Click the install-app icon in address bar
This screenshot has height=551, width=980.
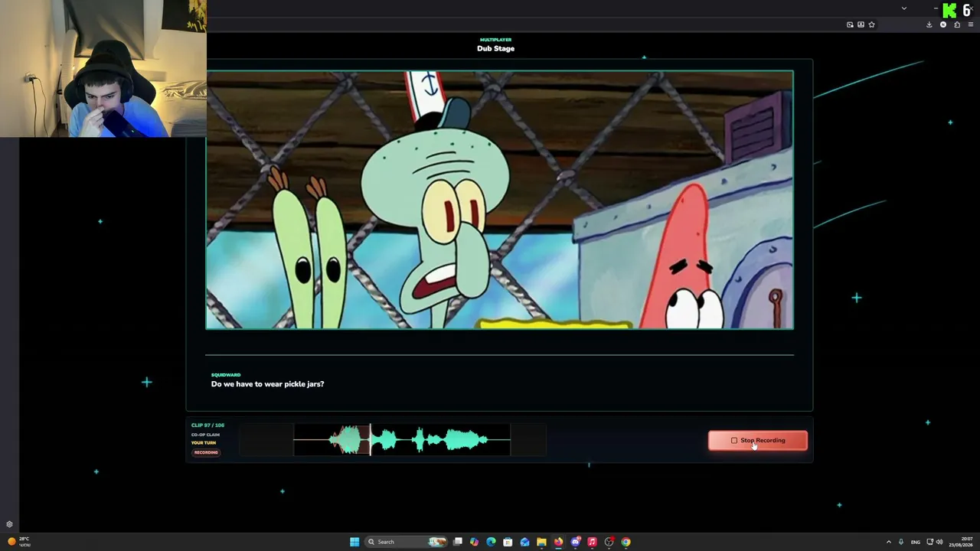tap(861, 24)
